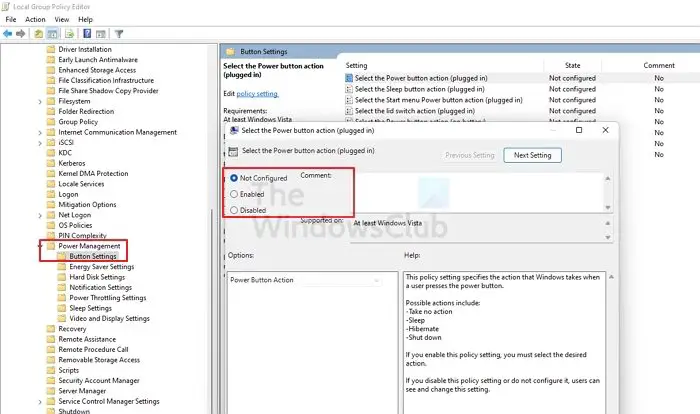The height and width of the screenshot is (414, 700).
Task: Expand the Net Logon tree node
Action: pyautogui.click(x=40, y=215)
